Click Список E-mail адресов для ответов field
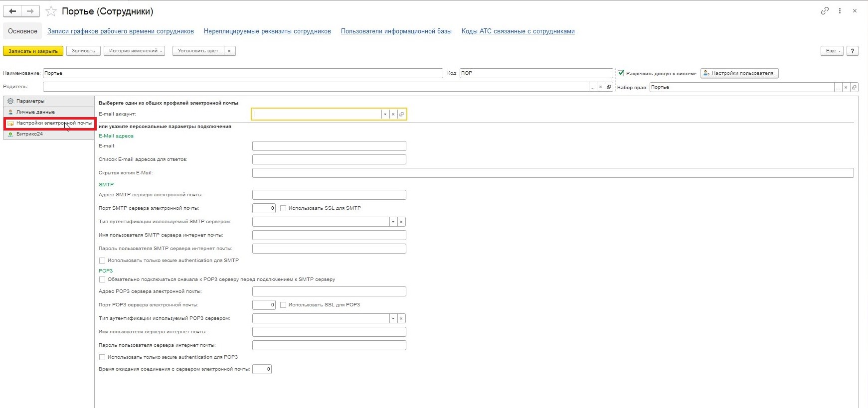Viewport: 868px width, 408px height. (329, 159)
